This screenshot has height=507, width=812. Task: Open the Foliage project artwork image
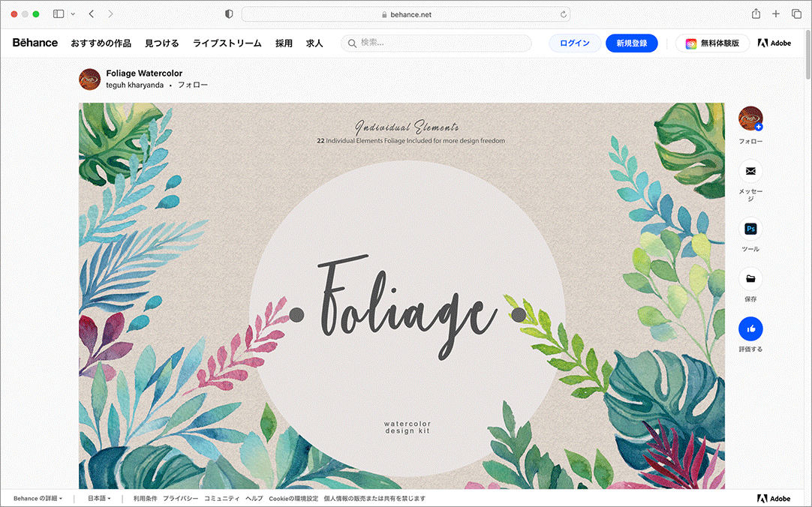click(401, 296)
